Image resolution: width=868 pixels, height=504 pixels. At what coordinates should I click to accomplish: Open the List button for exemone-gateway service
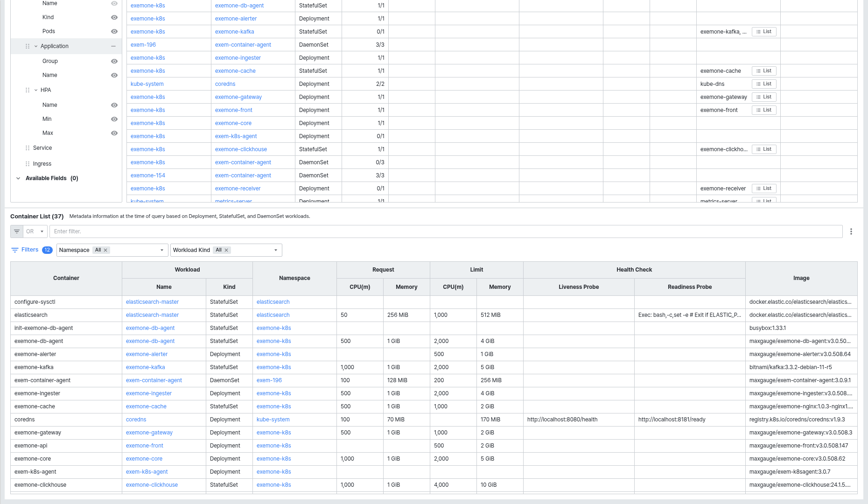764,97
